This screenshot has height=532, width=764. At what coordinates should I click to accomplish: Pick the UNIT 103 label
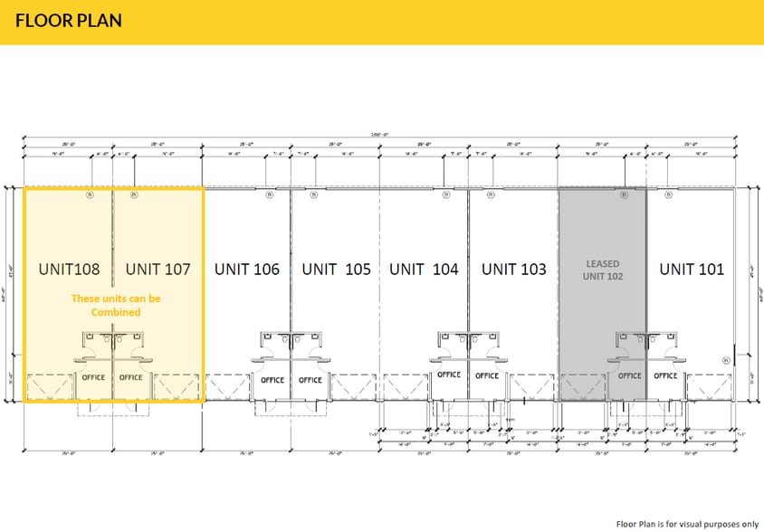[513, 269]
